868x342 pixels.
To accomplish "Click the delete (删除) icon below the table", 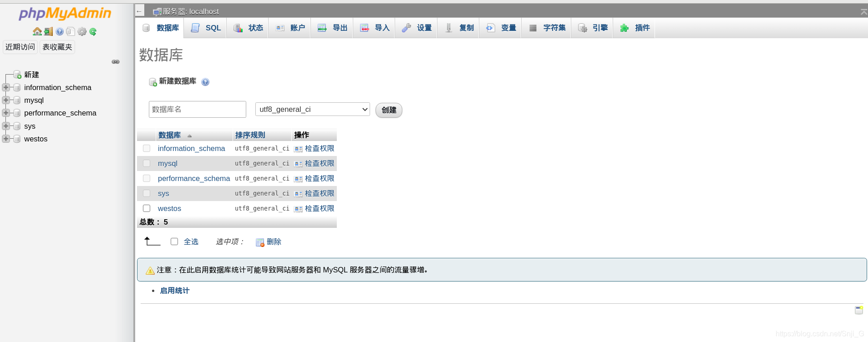I will pos(260,242).
